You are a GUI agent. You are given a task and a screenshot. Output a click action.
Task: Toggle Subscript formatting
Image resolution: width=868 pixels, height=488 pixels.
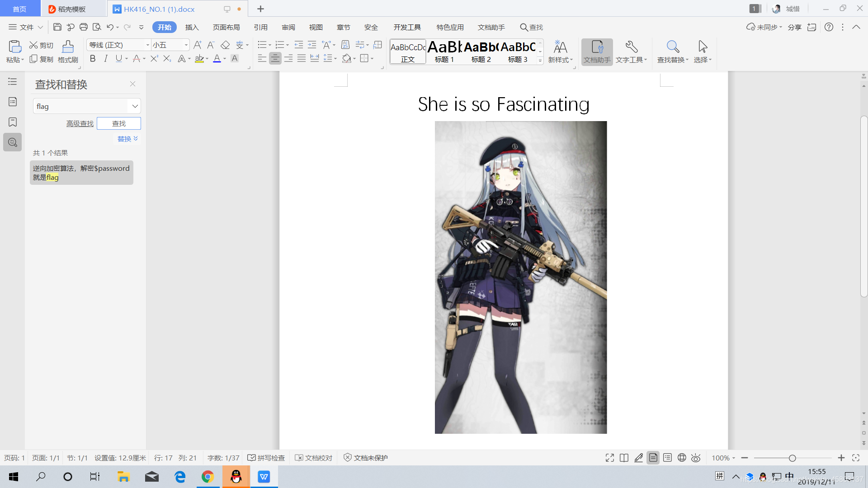[167, 58]
